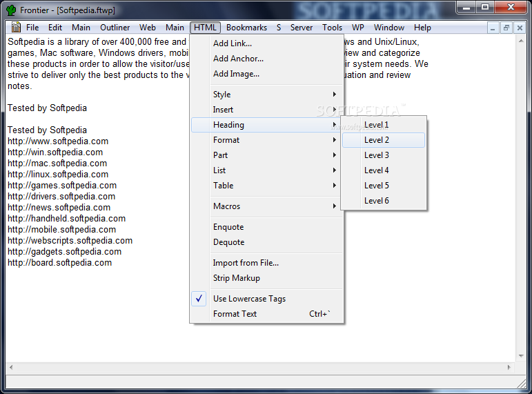The height and width of the screenshot is (394, 532).
Task: Open the Server menu
Action: [302, 28]
